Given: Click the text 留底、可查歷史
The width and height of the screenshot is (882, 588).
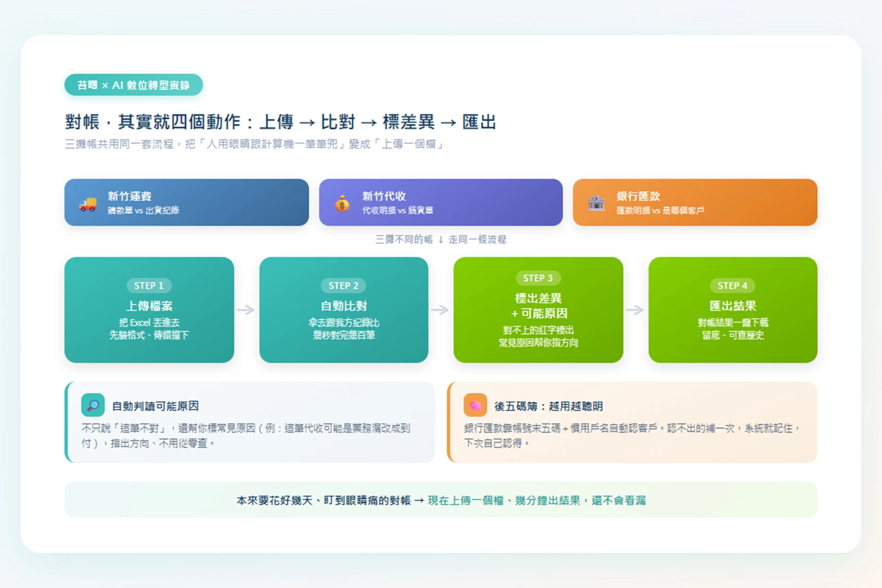Looking at the screenshot, I should [733, 335].
